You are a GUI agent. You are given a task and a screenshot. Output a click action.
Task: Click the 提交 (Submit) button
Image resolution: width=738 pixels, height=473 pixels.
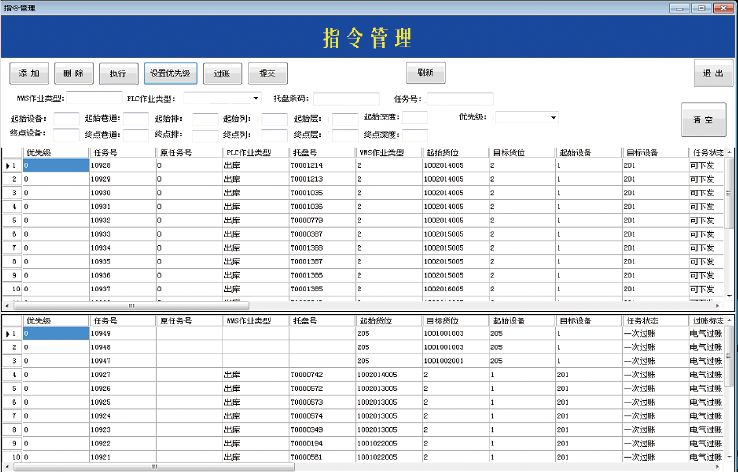(x=267, y=73)
